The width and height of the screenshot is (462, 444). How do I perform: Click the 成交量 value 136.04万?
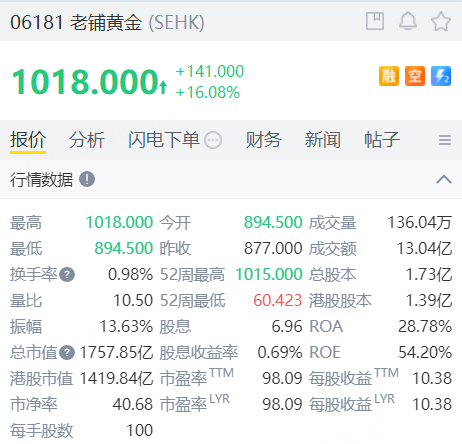[x=420, y=222]
